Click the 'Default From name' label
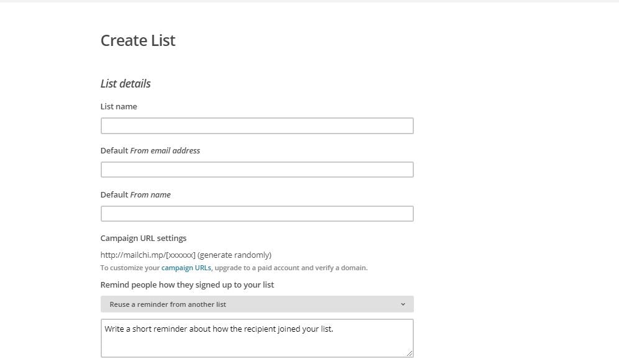Viewport: 619px width, 364px height. (x=135, y=194)
